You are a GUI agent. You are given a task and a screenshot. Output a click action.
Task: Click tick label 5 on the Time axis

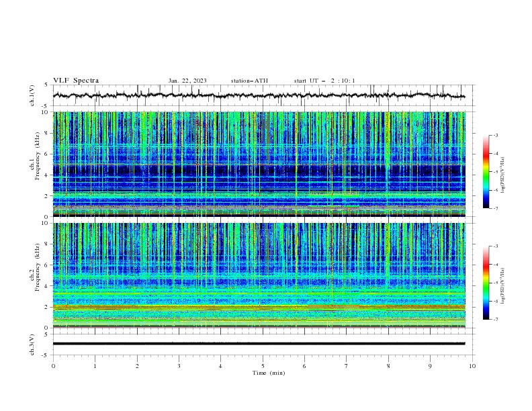pos(263,366)
